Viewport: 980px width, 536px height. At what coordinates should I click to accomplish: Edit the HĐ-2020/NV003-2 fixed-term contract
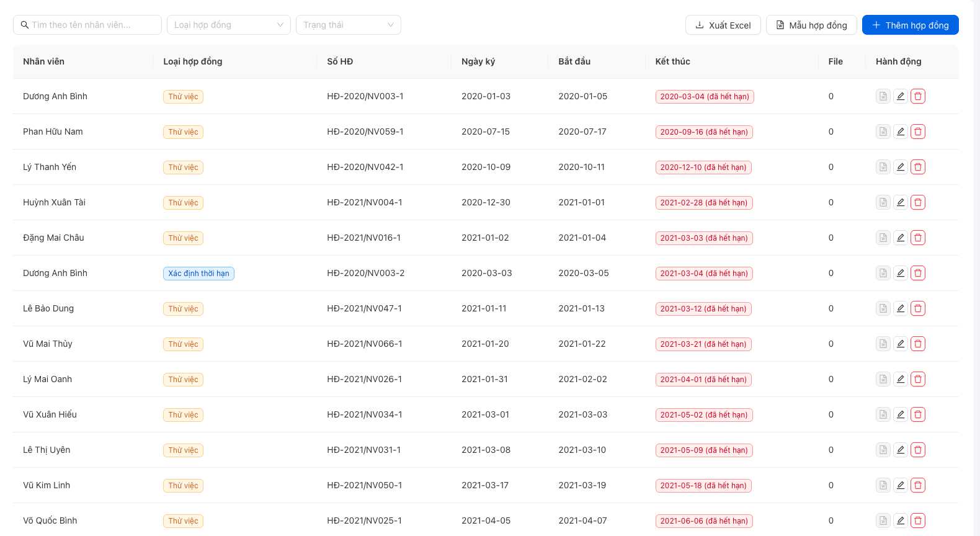coord(901,273)
